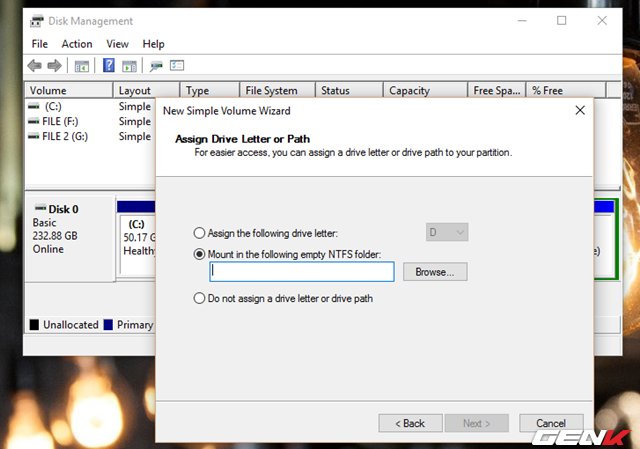Open Help via blue question-mark icon
The image size is (640, 449).
tap(108, 66)
